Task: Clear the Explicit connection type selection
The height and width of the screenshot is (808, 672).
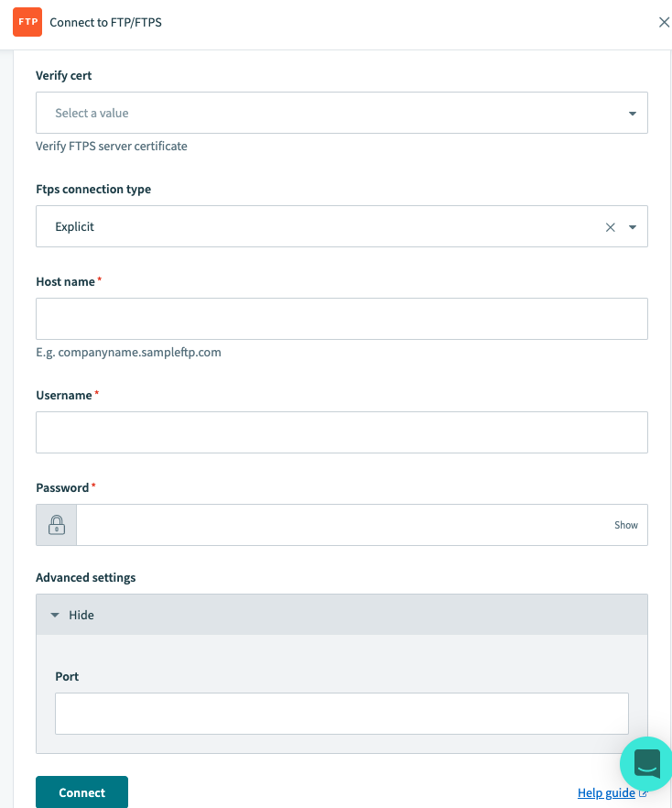Action: click(611, 227)
